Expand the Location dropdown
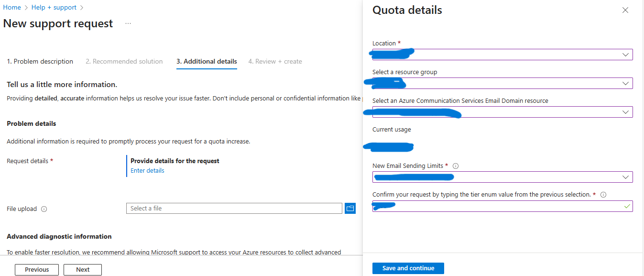 coord(625,55)
